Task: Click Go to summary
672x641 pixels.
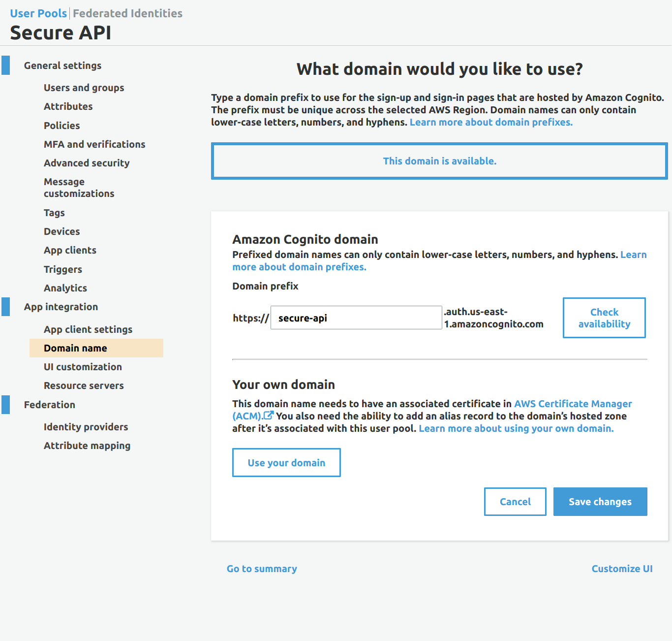Action: 262,569
